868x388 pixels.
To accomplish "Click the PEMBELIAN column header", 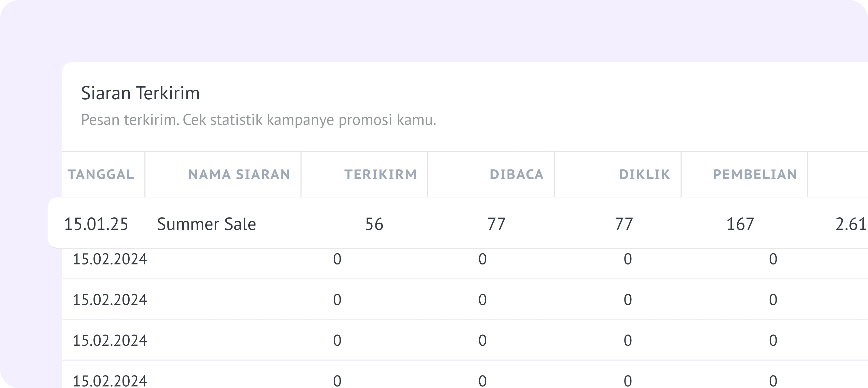I will [754, 174].
